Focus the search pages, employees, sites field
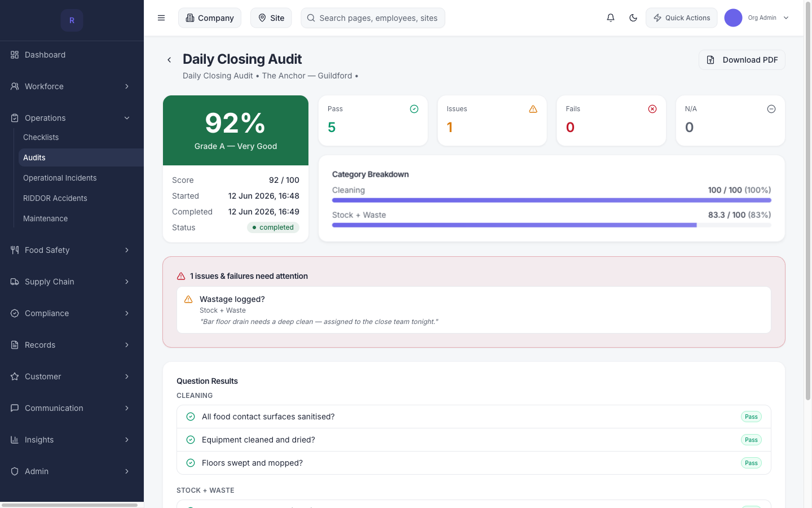Image resolution: width=812 pixels, height=508 pixels. (x=373, y=18)
